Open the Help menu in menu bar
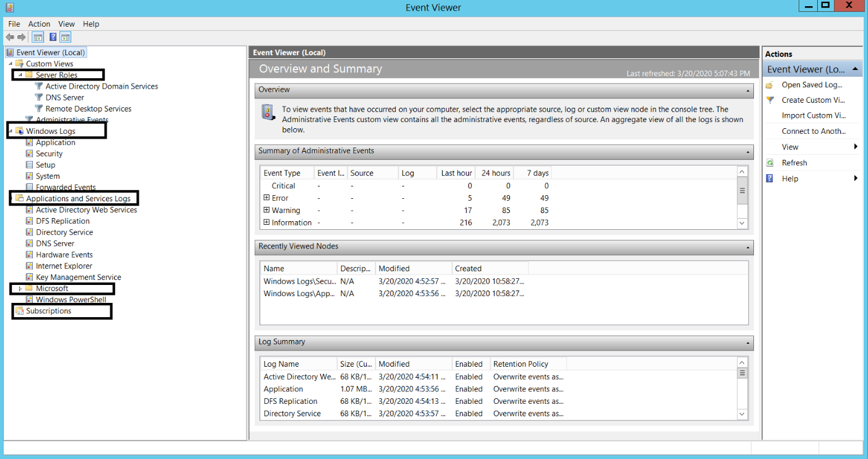 click(91, 24)
